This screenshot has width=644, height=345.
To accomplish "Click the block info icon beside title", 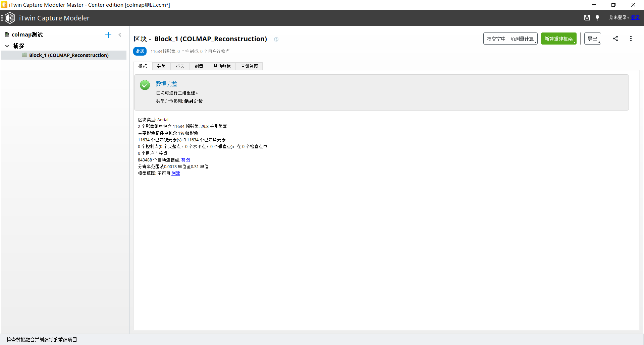I will click(x=276, y=39).
